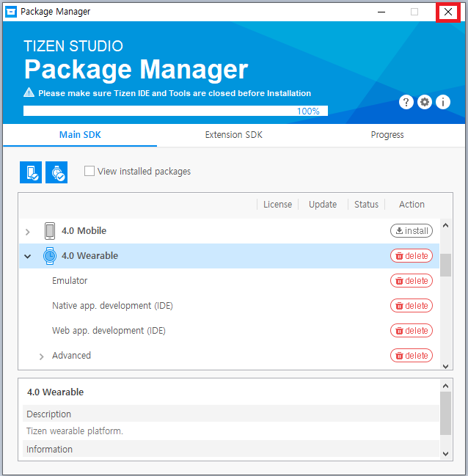Click the Status column header

click(366, 205)
